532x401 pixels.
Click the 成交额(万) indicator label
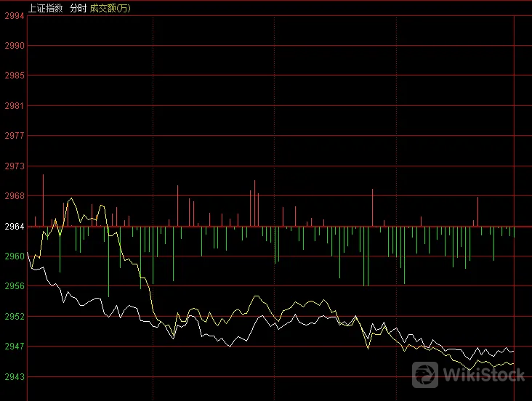coord(111,8)
